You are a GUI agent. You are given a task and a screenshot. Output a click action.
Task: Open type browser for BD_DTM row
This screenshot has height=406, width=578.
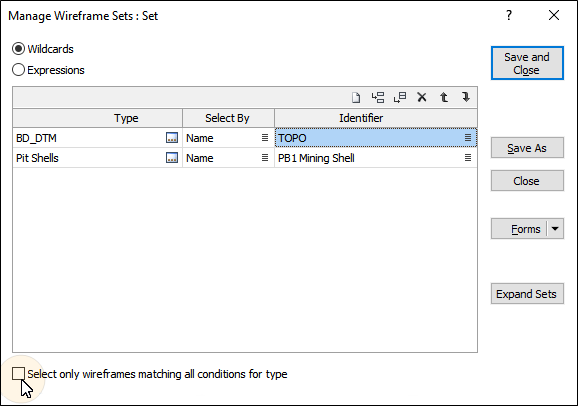(172, 138)
